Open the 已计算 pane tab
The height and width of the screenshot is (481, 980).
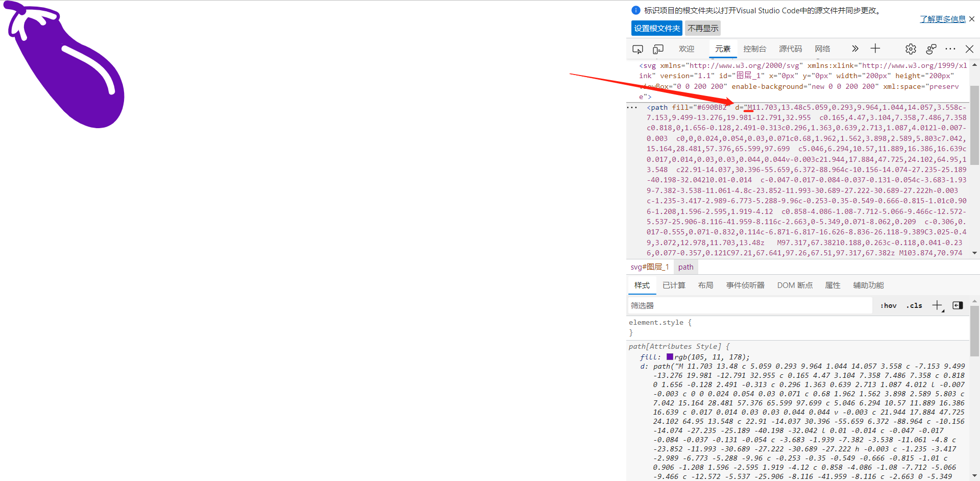pos(674,285)
